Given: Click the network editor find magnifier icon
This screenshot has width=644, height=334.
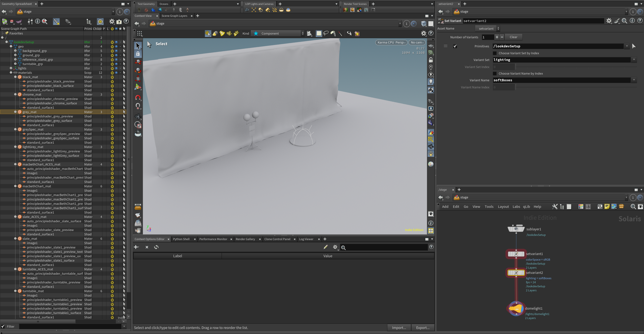Looking at the screenshot, I should (x=633, y=206).
